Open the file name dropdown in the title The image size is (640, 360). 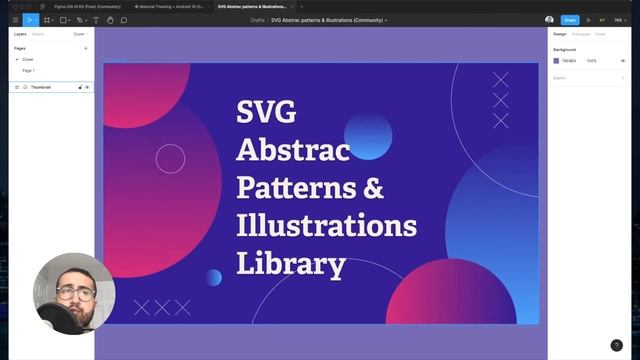[386, 20]
